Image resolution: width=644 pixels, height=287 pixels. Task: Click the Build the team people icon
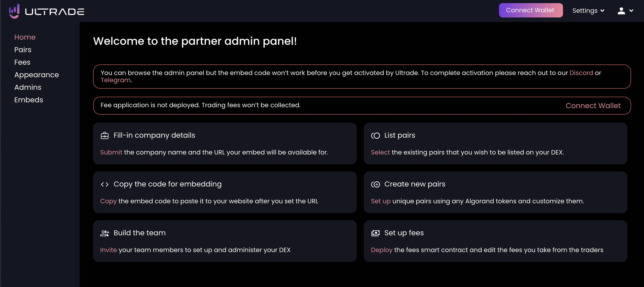click(104, 233)
